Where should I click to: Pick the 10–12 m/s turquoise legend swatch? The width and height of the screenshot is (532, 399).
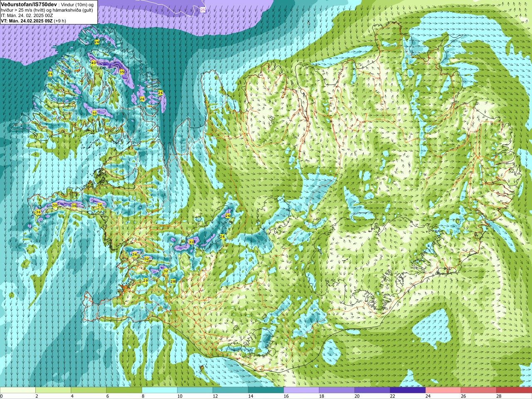[x=195, y=390]
